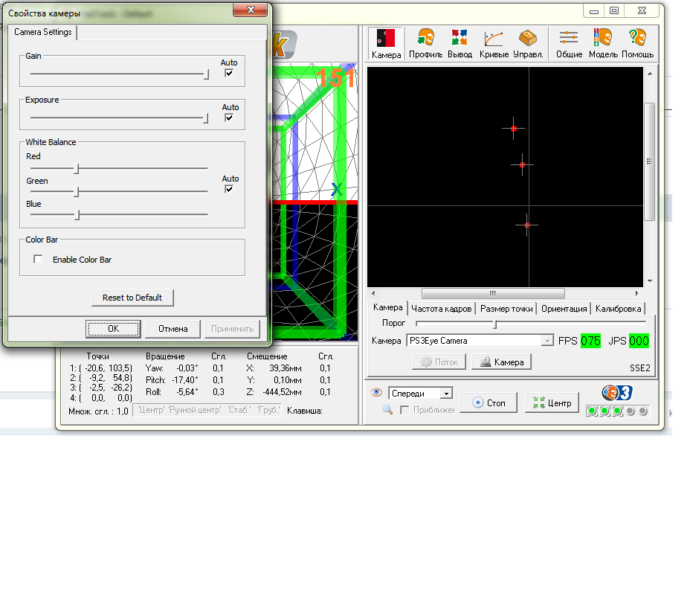Click the magnifier zoom icon
This screenshot has width=690, height=616.
tap(387, 410)
